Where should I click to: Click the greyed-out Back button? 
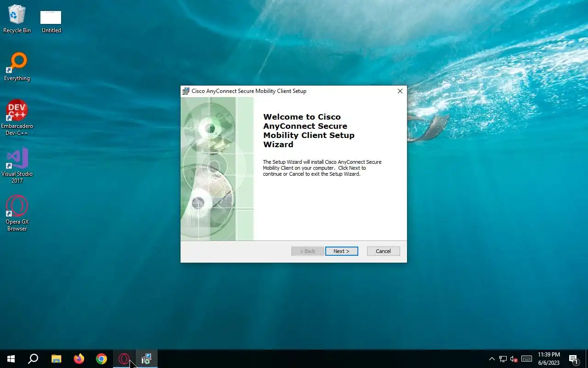tap(307, 251)
